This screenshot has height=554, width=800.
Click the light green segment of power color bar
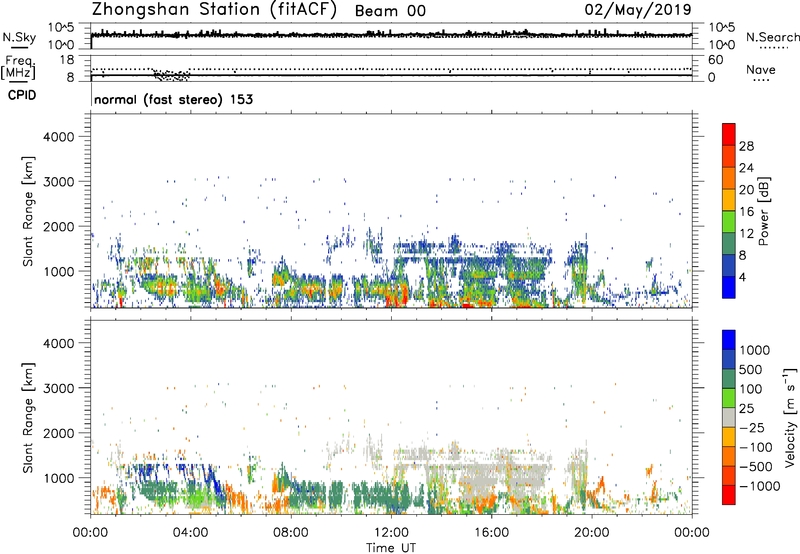point(729,222)
